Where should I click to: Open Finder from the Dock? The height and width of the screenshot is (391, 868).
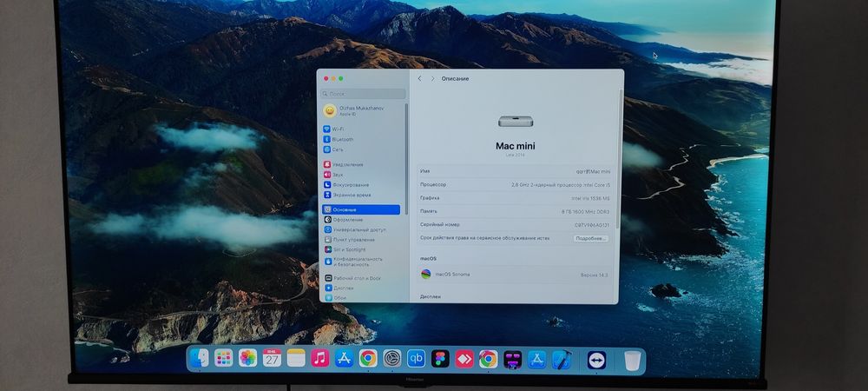click(200, 358)
